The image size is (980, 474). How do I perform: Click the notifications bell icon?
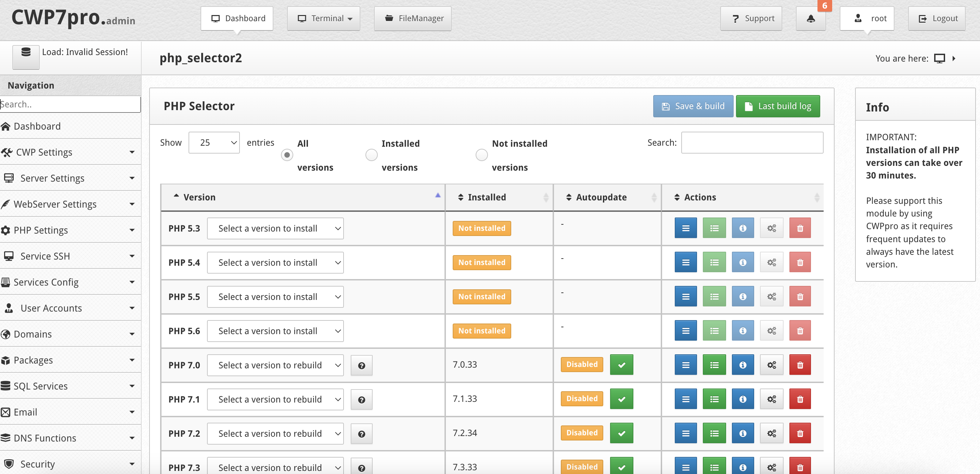tap(810, 18)
